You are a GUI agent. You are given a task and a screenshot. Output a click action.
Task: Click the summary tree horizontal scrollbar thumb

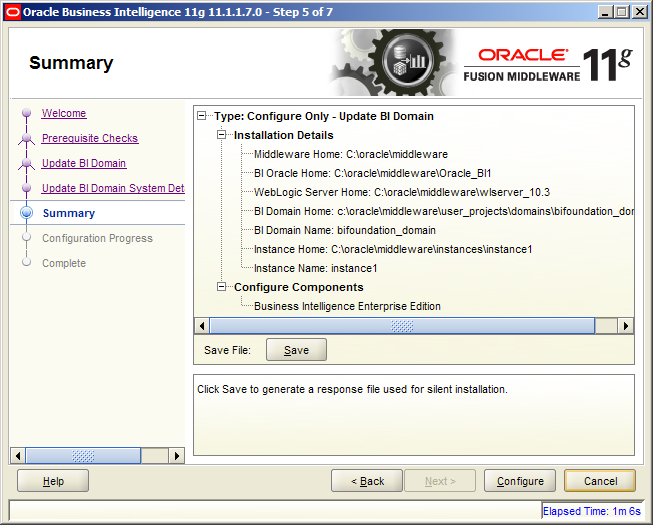[401, 326]
